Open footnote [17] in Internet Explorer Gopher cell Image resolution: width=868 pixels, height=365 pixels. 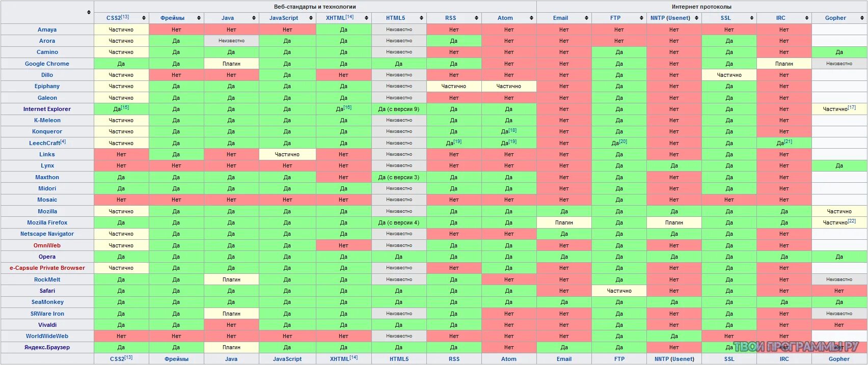852,107
